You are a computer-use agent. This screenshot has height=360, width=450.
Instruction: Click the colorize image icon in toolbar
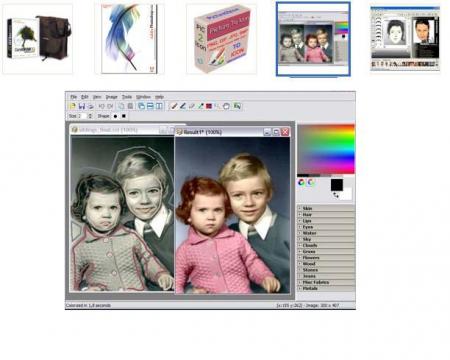point(237,106)
